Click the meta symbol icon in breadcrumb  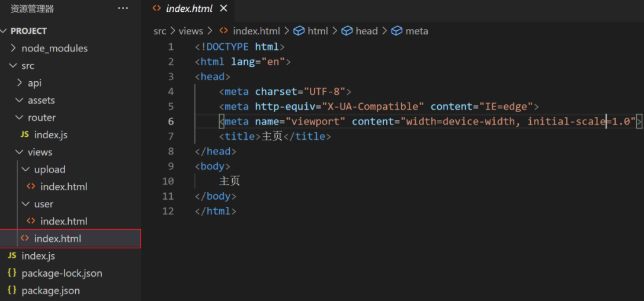point(397,31)
